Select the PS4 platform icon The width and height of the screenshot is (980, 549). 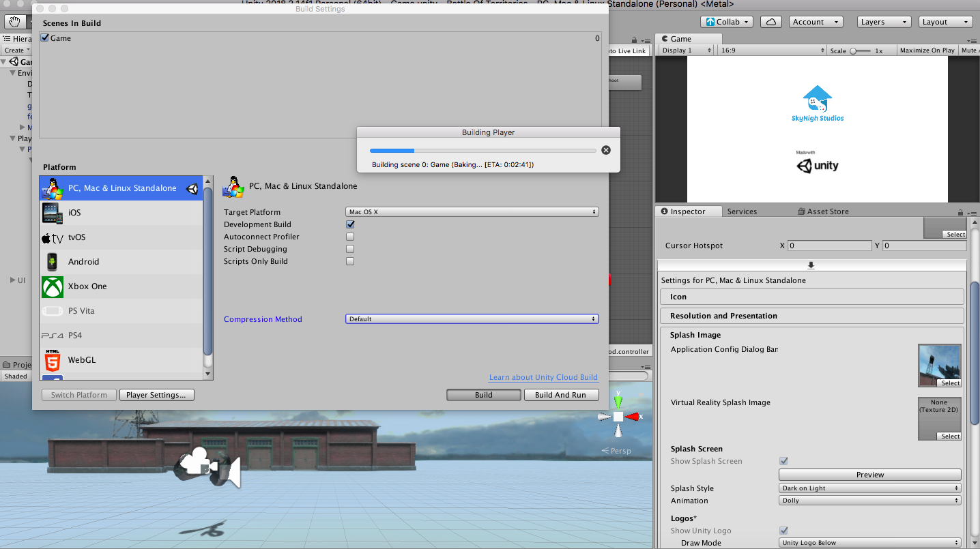53,336
